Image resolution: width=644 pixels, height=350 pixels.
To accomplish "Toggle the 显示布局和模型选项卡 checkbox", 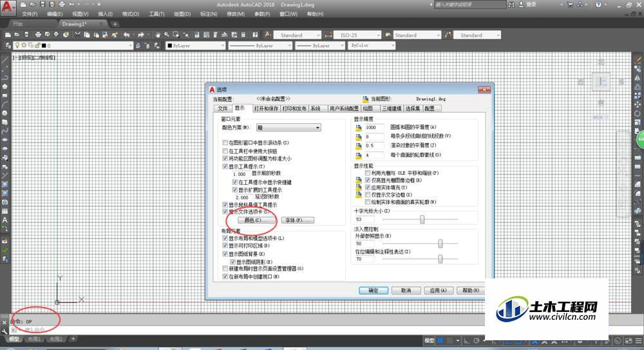I will point(225,238).
